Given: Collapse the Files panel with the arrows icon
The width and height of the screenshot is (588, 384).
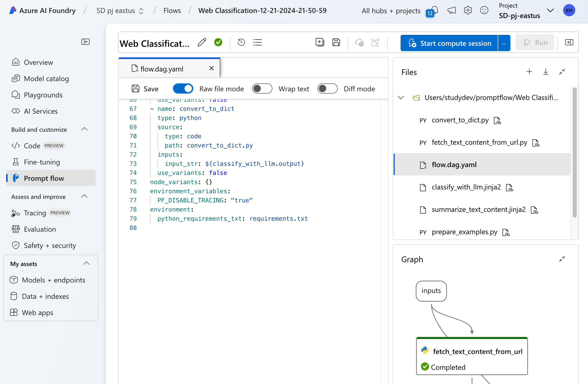Looking at the screenshot, I should pos(562,72).
